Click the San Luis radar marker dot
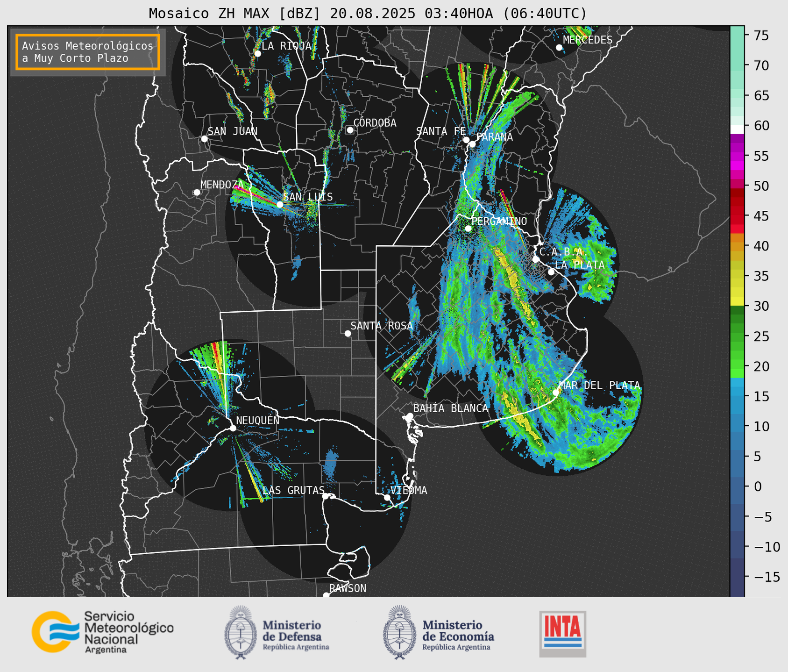This screenshot has height=672, width=788. tap(279, 205)
